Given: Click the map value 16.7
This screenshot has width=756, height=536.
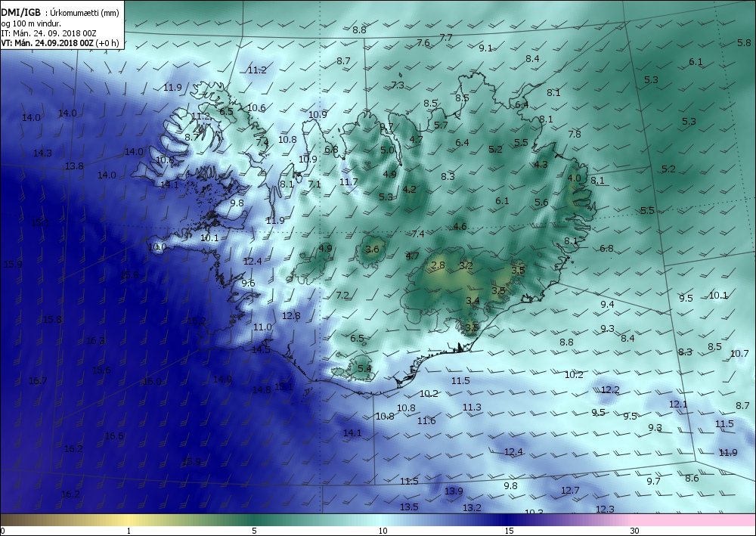Looking at the screenshot, I should [38, 381].
